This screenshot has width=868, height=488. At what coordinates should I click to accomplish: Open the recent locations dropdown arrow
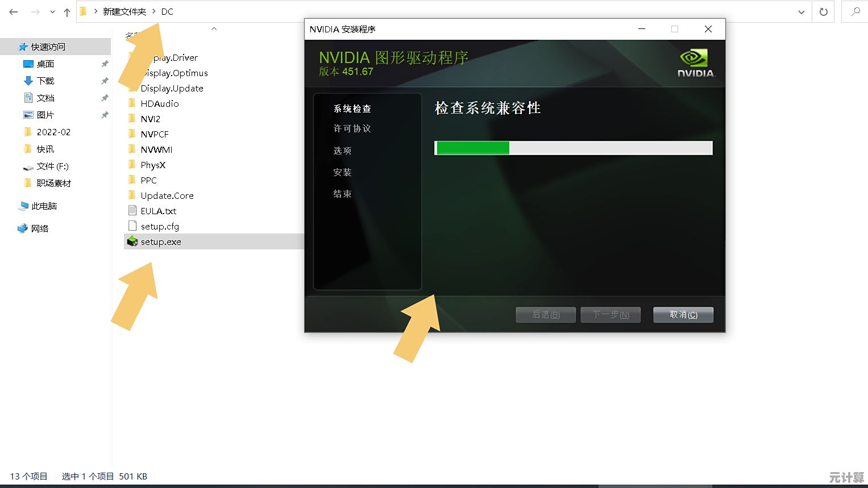[x=52, y=12]
